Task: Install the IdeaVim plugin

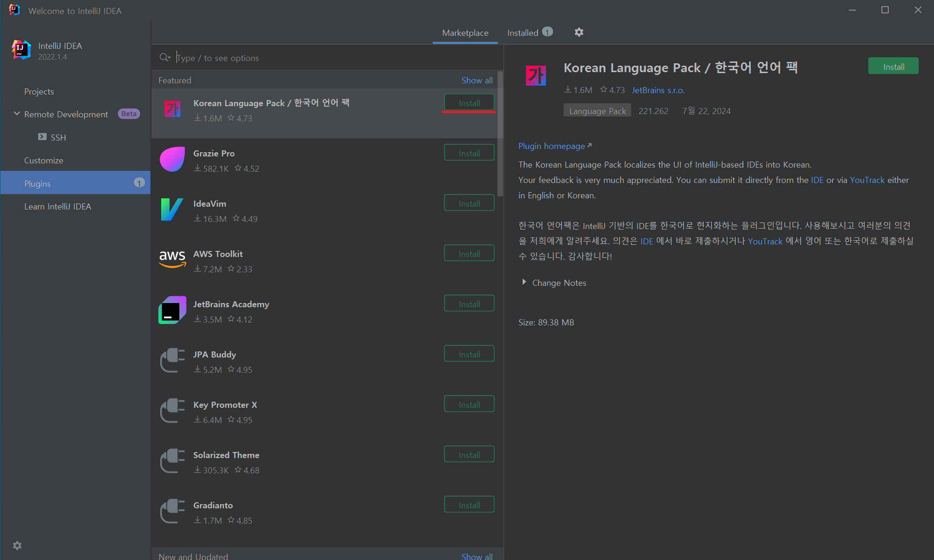Action: click(x=469, y=203)
